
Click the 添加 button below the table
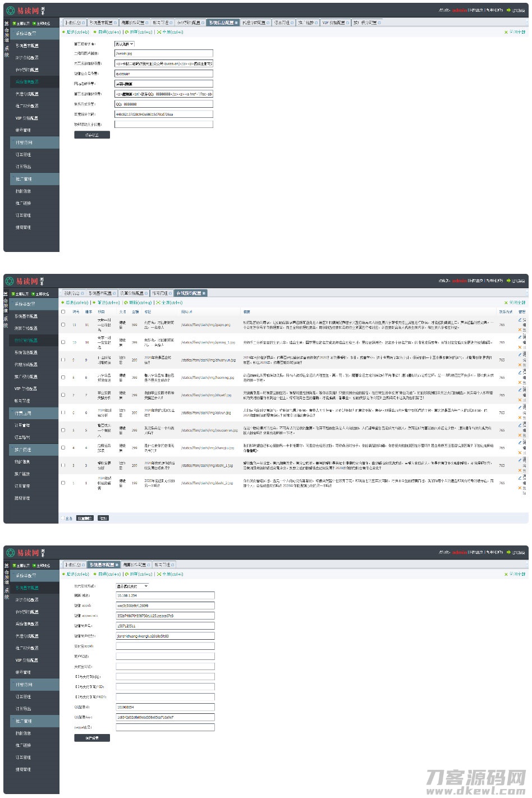click(x=103, y=518)
